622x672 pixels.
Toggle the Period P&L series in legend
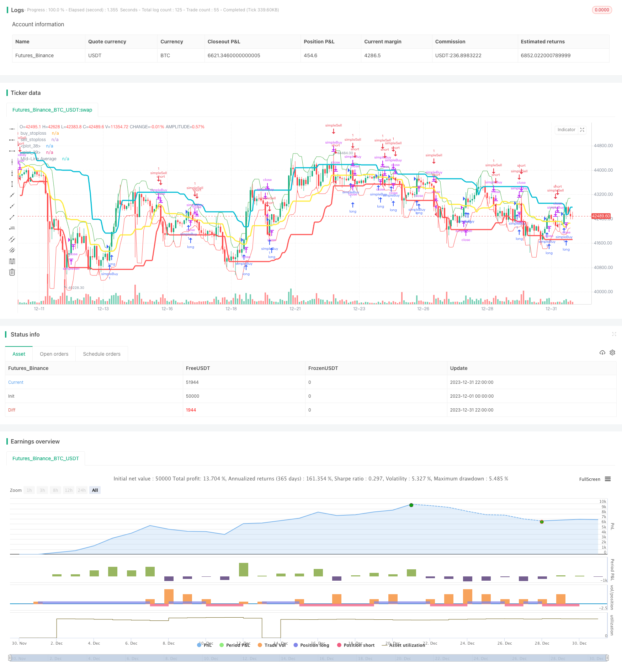(235, 645)
